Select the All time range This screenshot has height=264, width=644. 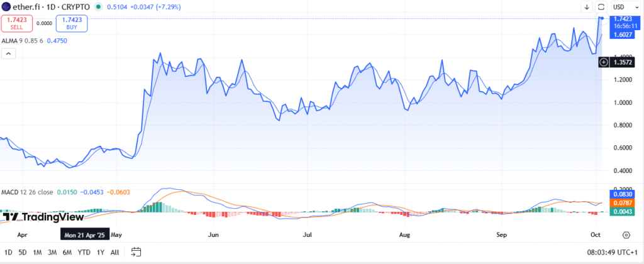[115, 253]
